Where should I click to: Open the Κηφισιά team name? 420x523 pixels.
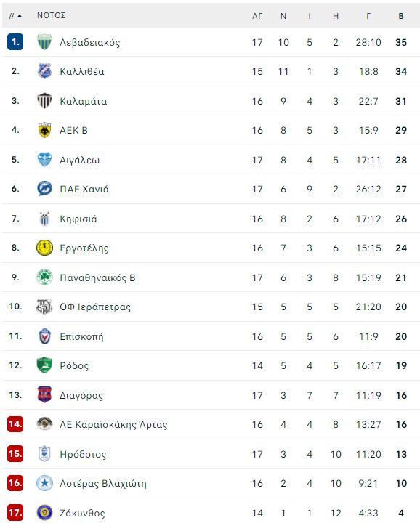pyautogui.click(x=78, y=219)
